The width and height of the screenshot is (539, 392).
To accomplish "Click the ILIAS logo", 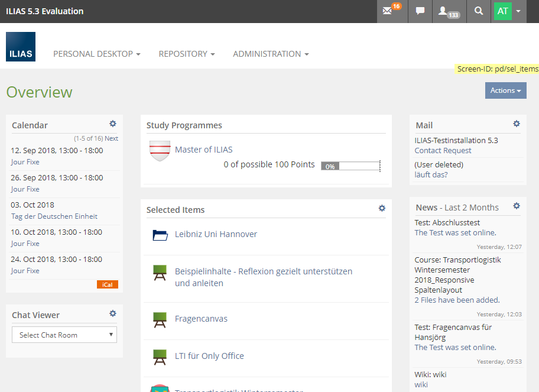I will [x=21, y=47].
